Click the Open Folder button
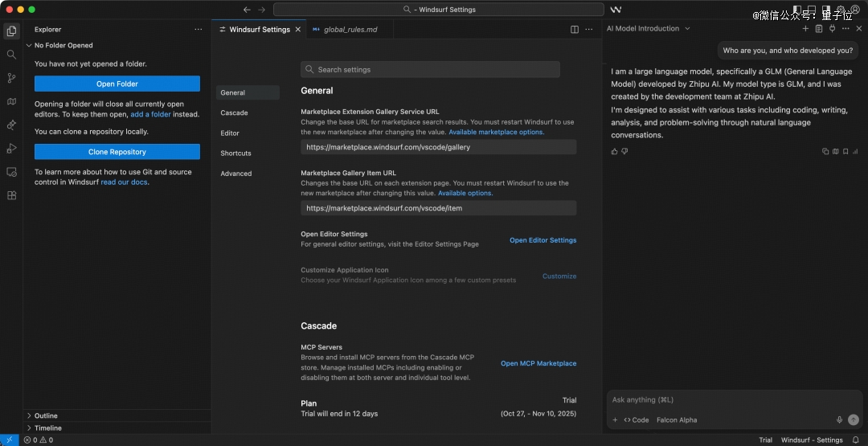This screenshot has width=868, height=446. 117,84
